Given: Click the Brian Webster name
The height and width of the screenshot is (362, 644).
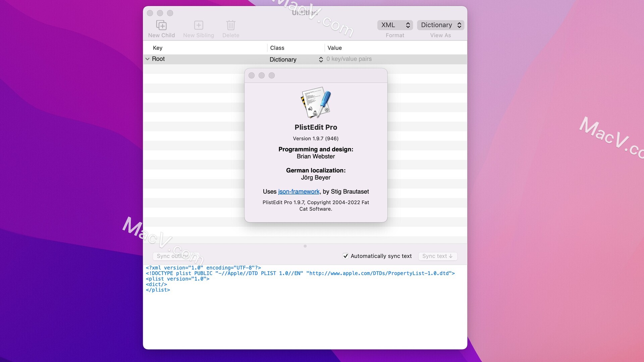Looking at the screenshot, I should click(316, 156).
